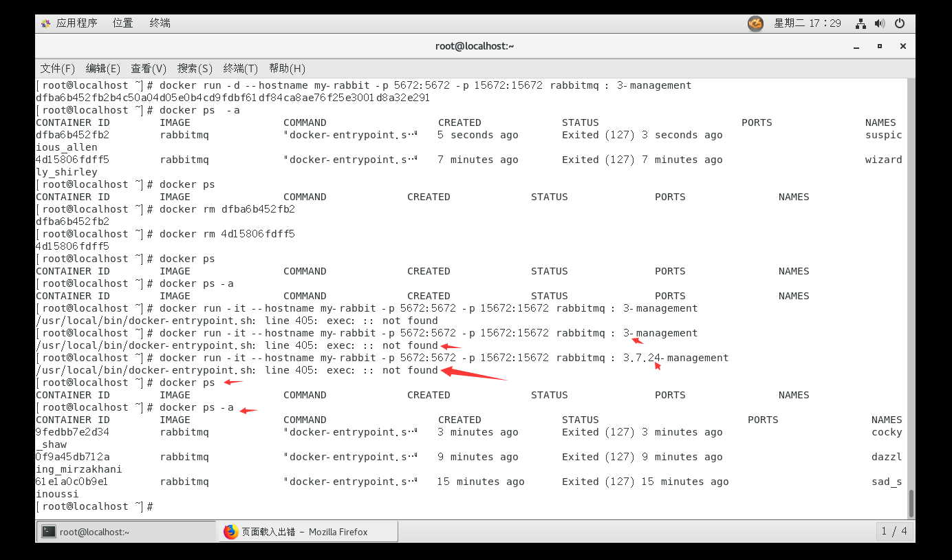Switch to the 页面载入出错 Firefox window
The image size is (952, 560).
coord(308,532)
